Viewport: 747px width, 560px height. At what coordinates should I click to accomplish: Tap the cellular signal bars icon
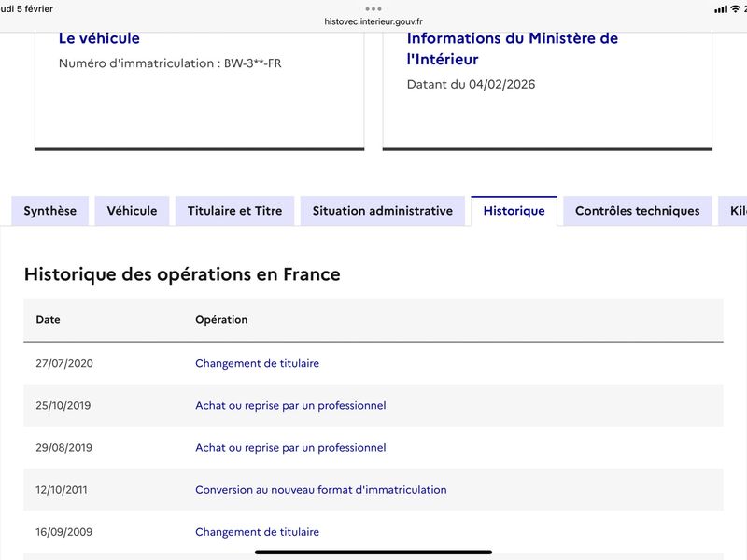(x=721, y=9)
